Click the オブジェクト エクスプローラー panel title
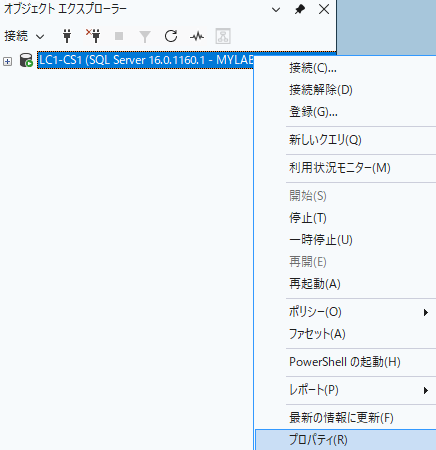 (x=65, y=9)
